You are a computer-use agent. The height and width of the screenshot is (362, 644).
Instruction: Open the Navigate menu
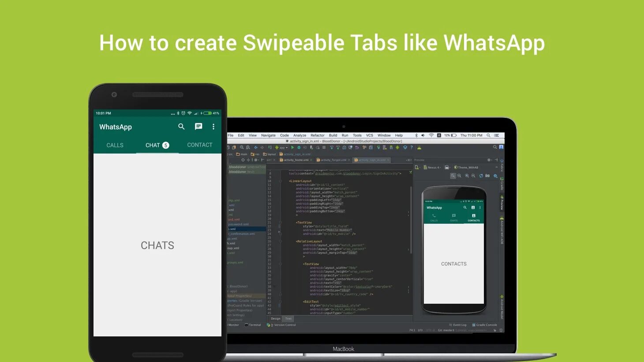coord(268,136)
